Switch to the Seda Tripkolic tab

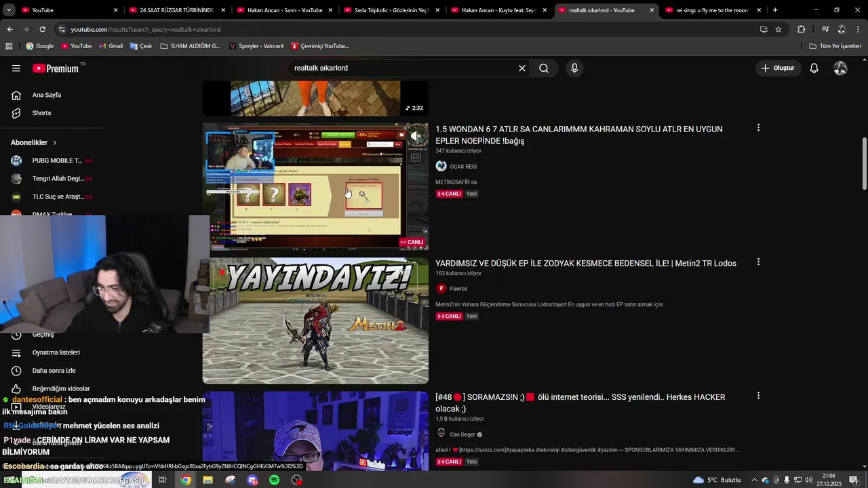pos(391,10)
